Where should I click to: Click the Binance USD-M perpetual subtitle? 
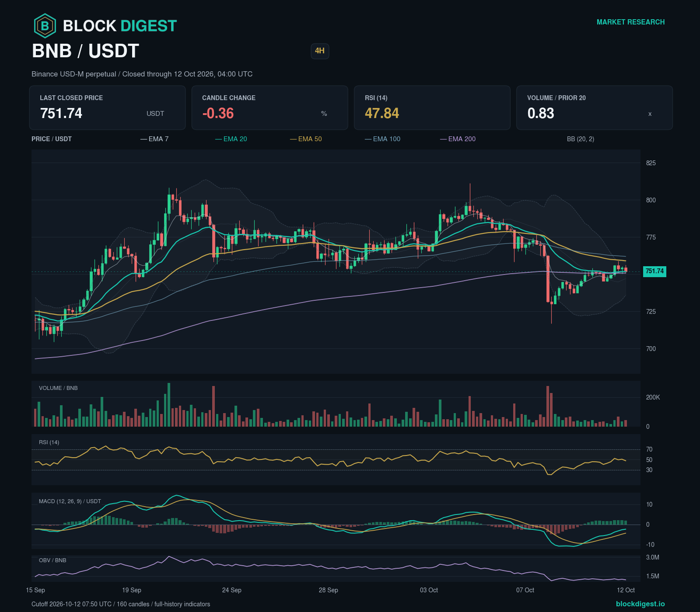tap(142, 74)
